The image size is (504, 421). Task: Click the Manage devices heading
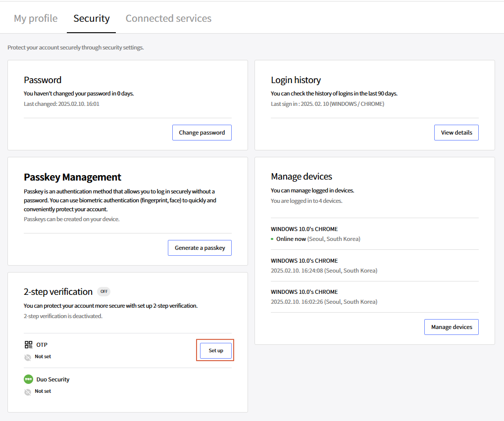[x=301, y=177]
